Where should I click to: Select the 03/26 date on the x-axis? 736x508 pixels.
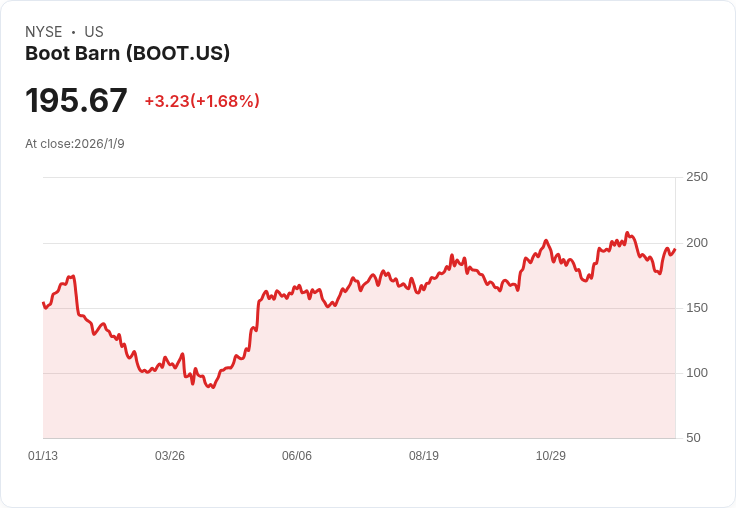tap(170, 456)
